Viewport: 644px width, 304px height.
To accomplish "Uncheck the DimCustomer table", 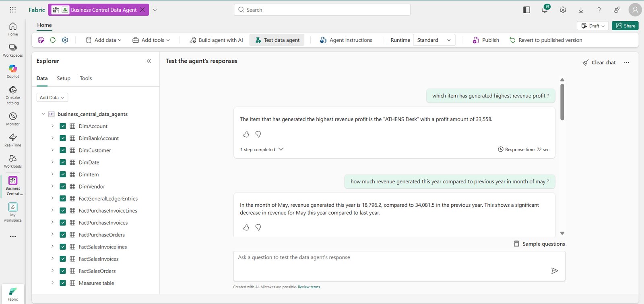I will pos(63,150).
